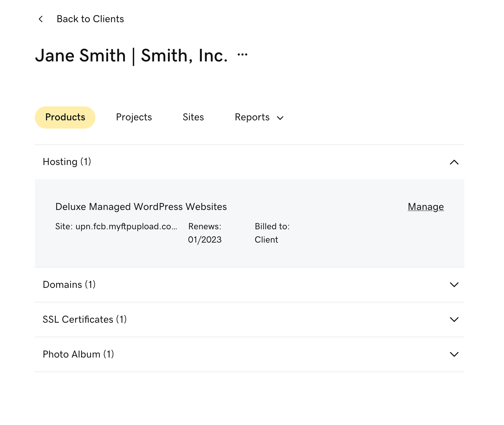Expand SSL Certificates using its chevron
Viewport: 504px width, 425px height.
(x=454, y=320)
